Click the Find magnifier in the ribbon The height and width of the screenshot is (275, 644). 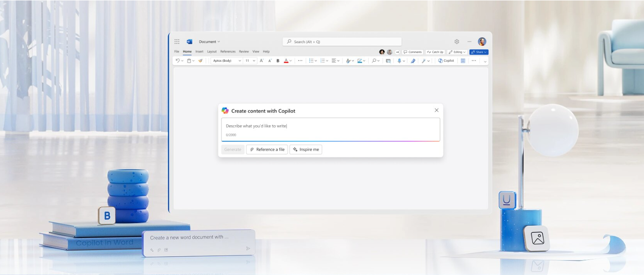(x=374, y=61)
